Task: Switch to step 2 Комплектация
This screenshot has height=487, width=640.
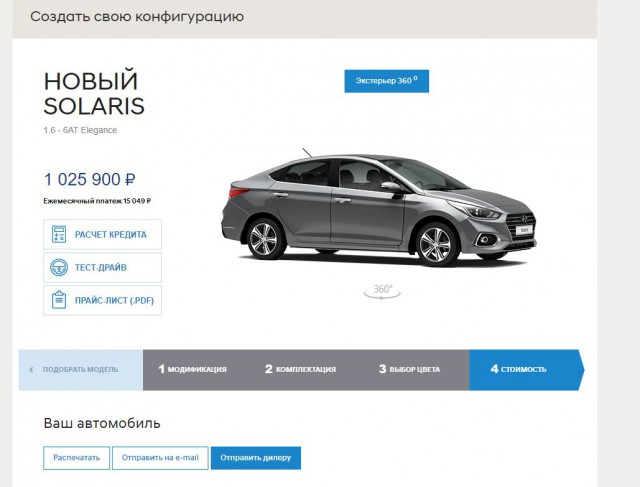Action: coord(300,369)
